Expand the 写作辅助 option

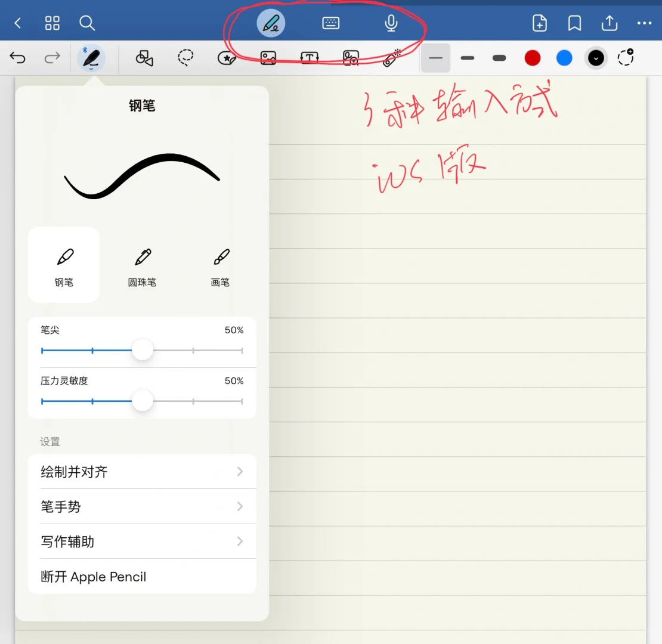tap(142, 541)
